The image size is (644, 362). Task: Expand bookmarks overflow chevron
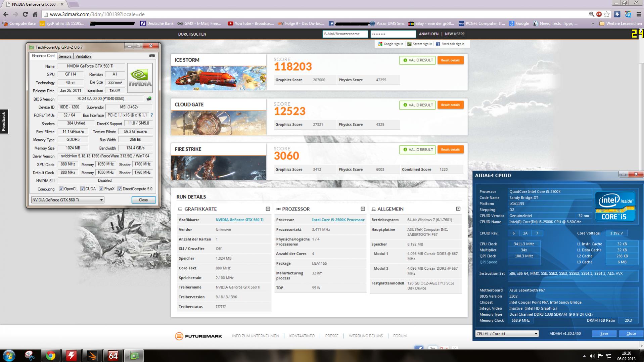(593, 24)
